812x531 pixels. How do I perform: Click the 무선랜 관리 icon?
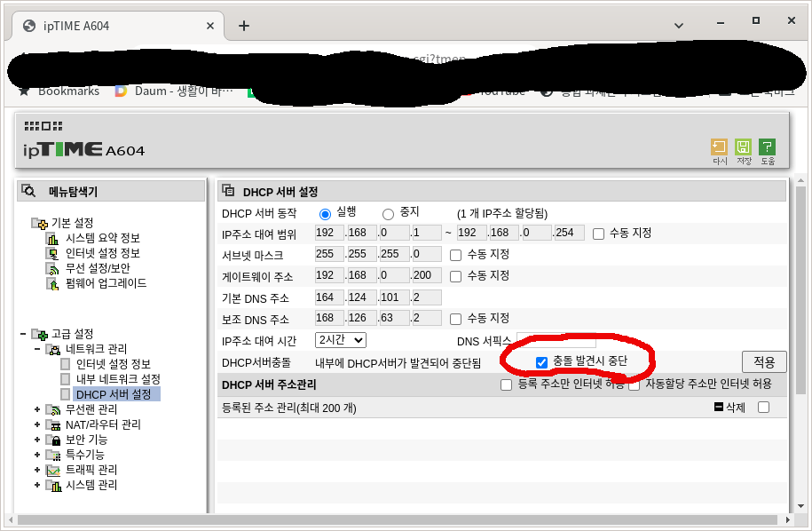(53, 409)
